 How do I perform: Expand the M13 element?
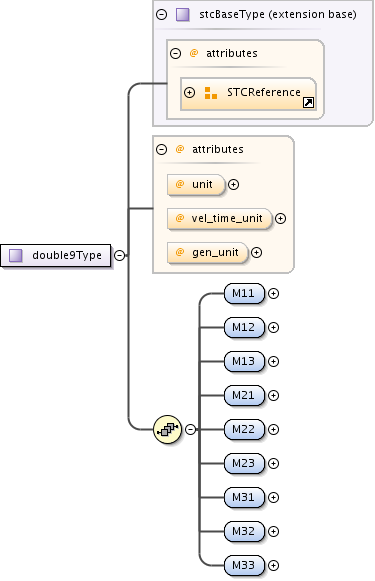click(x=273, y=361)
